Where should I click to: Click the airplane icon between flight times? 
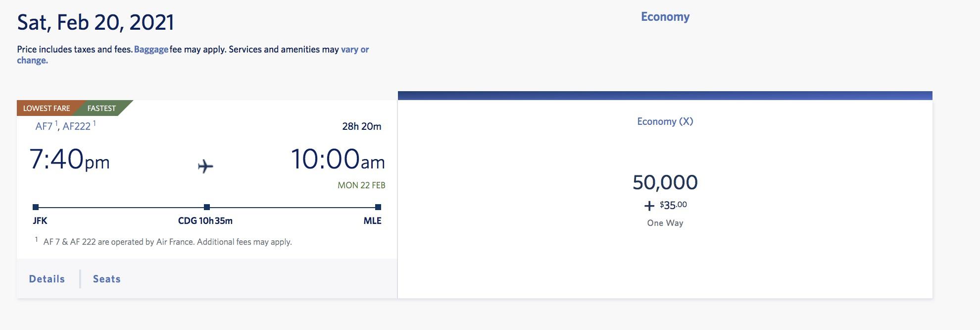[x=205, y=166]
